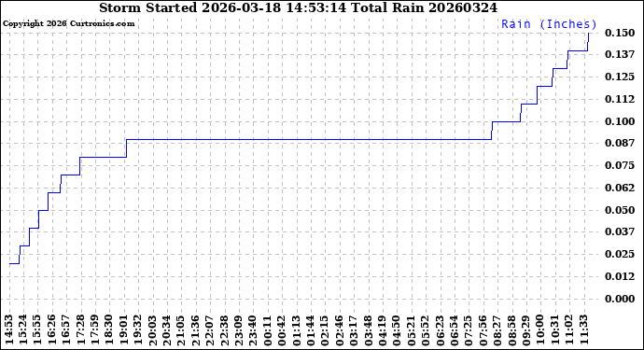The height and width of the screenshot is (350, 644).
Task: Click the 'Copyright 2026 Curtronics.com' text
Action: click(68, 24)
